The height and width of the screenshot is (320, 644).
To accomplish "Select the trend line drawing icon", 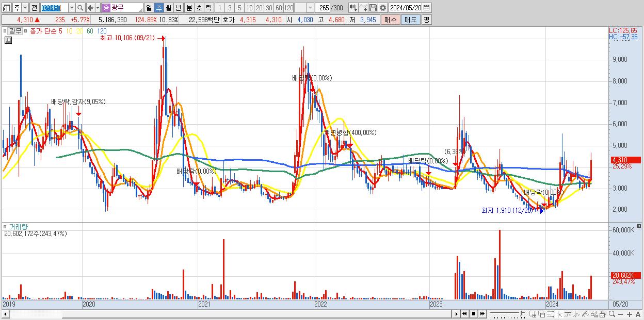I will (x=568, y=314).
